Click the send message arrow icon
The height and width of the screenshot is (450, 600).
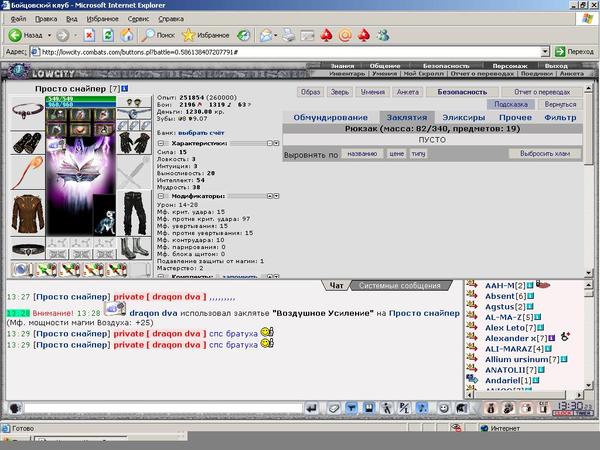click(x=311, y=408)
